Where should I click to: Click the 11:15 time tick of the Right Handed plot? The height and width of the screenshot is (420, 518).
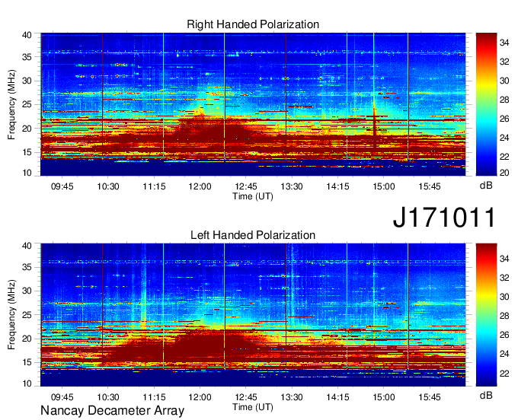coord(154,186)
